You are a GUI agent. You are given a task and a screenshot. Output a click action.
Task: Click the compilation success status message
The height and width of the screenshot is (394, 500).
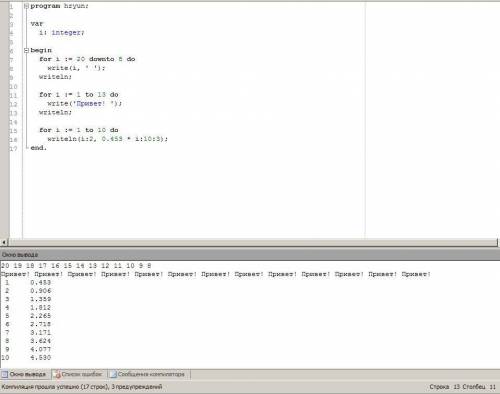coord(82,387)
